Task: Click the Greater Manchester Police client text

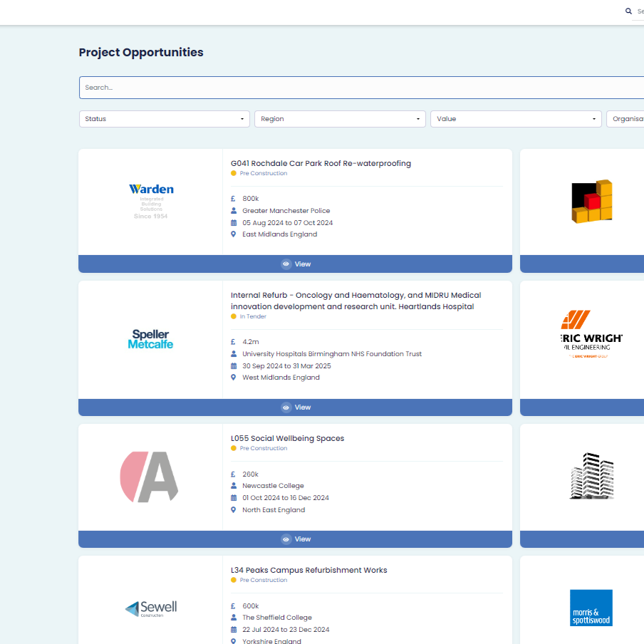Action: coord(286,210)
